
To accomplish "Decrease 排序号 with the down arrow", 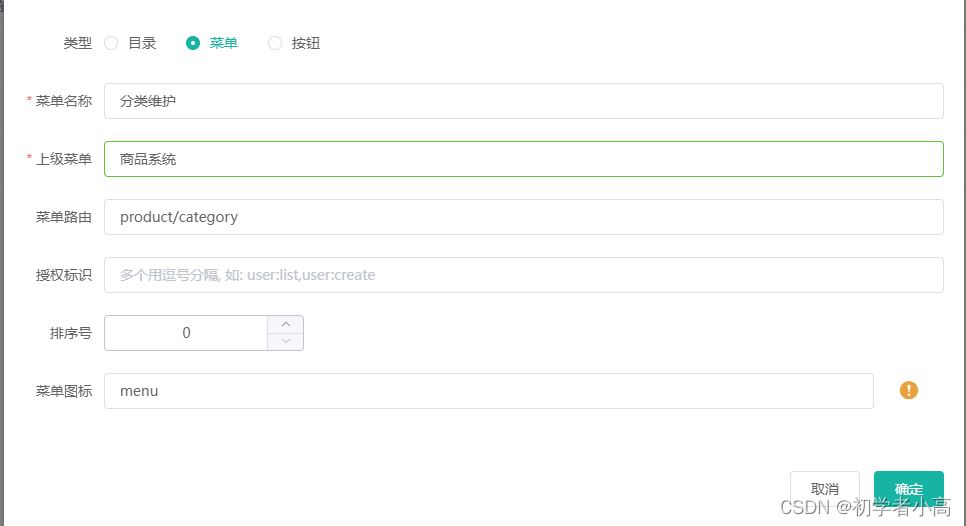I will click(286, 341).
